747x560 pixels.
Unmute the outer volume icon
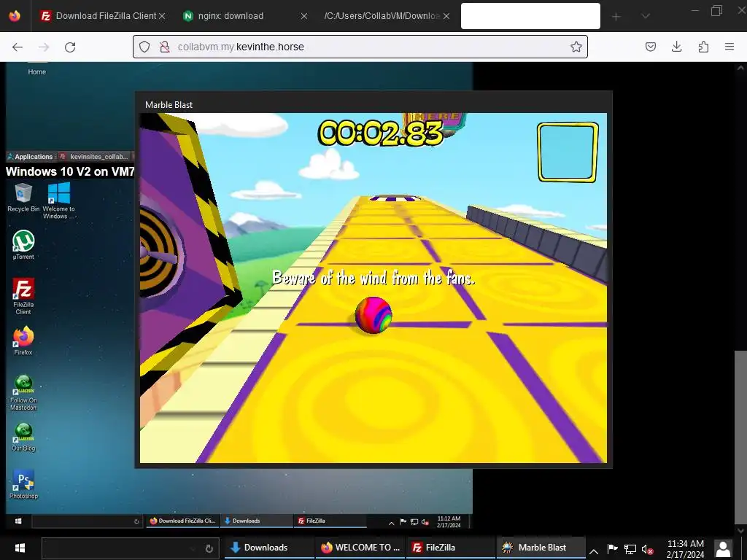pyautogui.click(x=648, y=550)
